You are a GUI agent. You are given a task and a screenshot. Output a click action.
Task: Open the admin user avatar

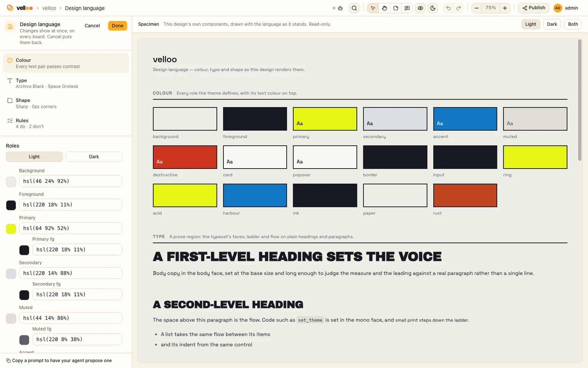pos(558,8)
